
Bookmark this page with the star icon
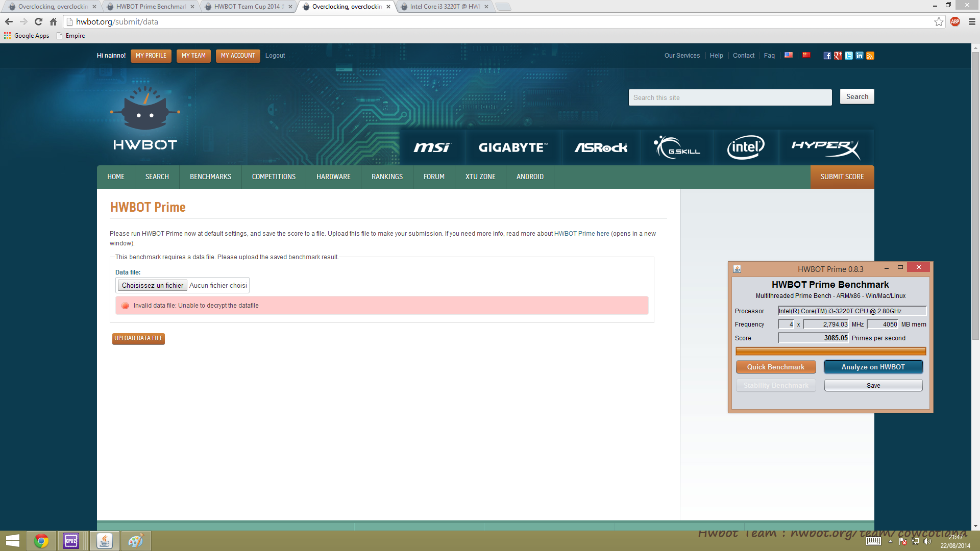939,21
